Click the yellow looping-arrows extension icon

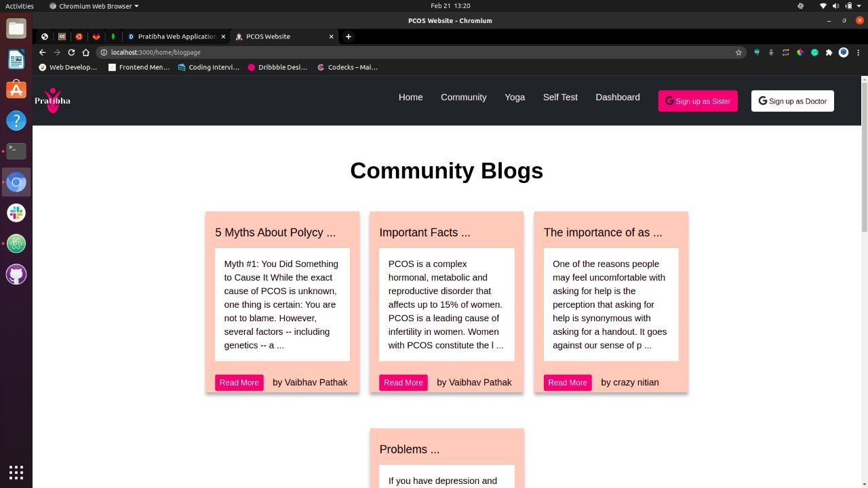coord(786,52)
